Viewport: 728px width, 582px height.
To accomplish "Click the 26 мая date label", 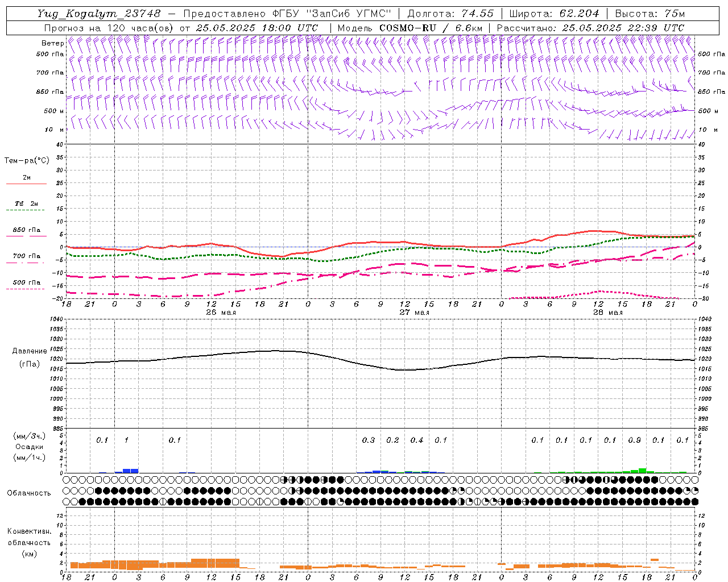I will coord(221,313).
